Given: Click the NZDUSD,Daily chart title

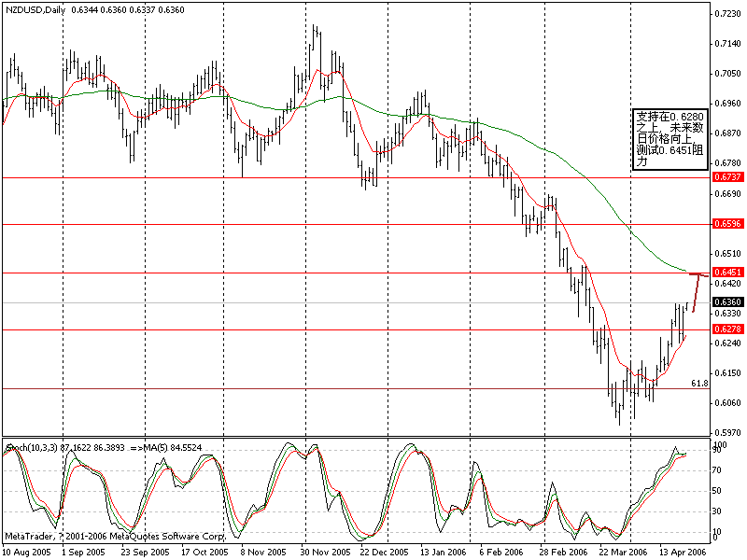Looking at the screenshot, I should pyautogui.click(x=35, y=10).
